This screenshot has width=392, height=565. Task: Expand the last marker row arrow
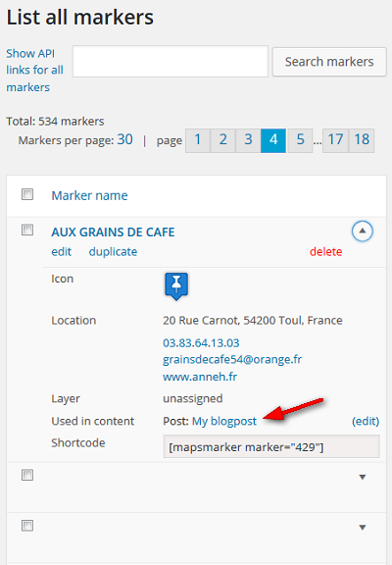[363, 528]
